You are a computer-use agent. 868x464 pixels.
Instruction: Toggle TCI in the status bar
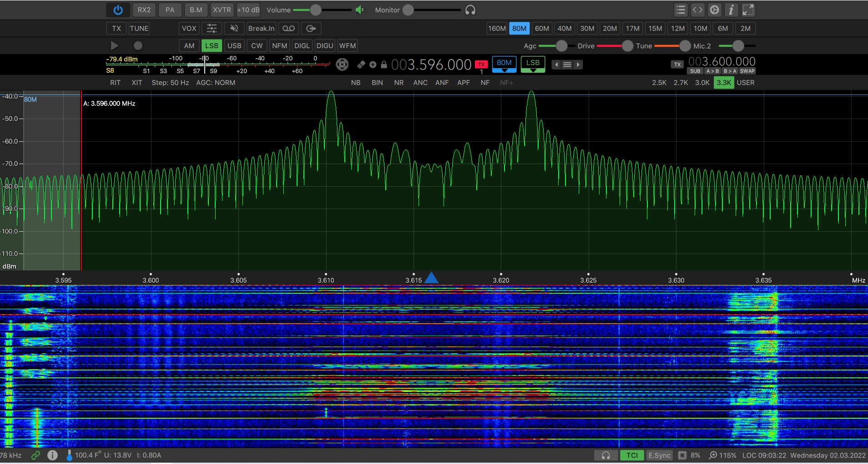tap(632, 455)
